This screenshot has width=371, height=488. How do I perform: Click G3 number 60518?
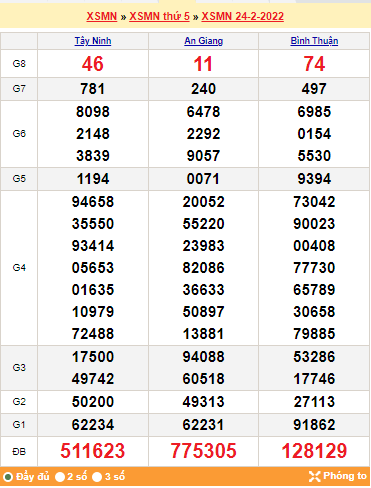[203, 379]
